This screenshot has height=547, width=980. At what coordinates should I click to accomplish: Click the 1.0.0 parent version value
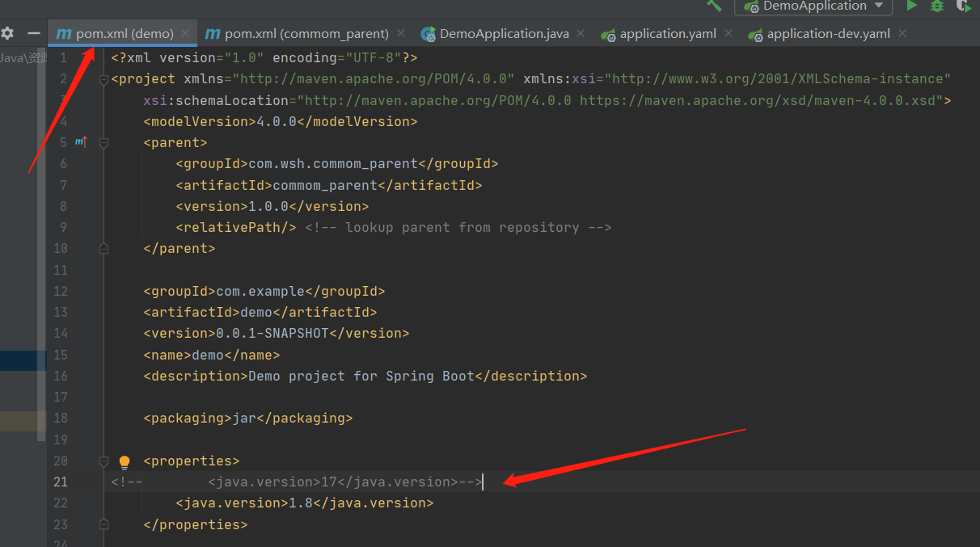[268, 206]
